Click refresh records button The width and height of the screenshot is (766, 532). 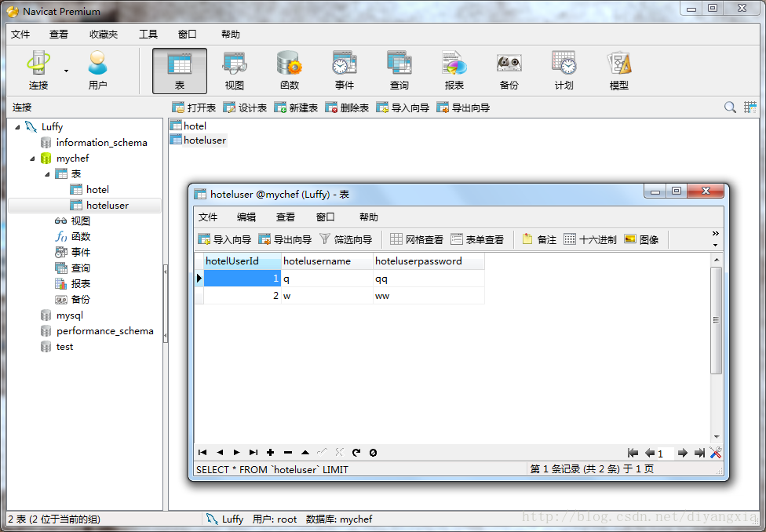(x=356, y=453)
